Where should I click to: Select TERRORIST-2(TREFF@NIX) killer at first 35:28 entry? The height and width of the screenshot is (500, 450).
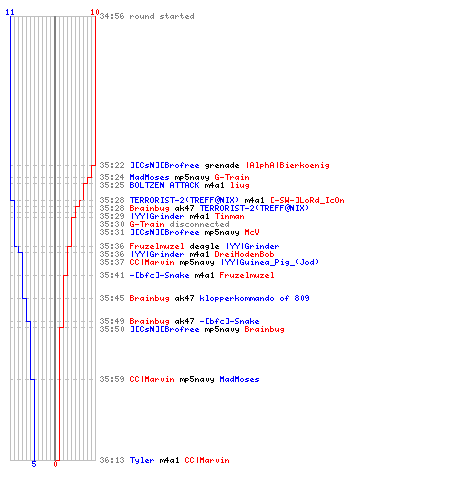[184, 200]
